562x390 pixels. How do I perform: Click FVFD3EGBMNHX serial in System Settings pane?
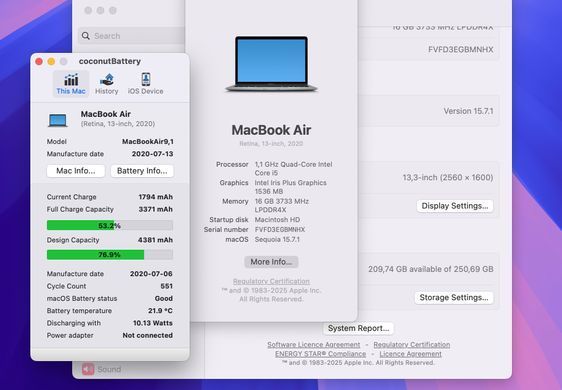coord(461,49)
